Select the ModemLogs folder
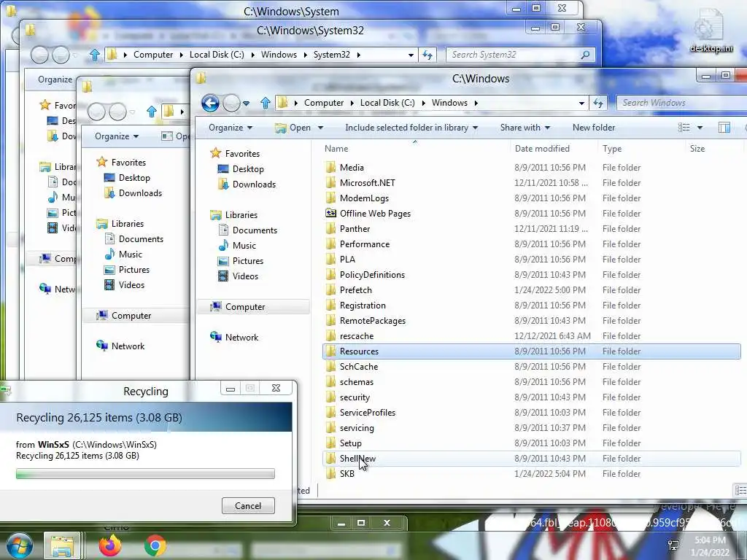Viewport: 747px width, 560px height. coord(364,198)
